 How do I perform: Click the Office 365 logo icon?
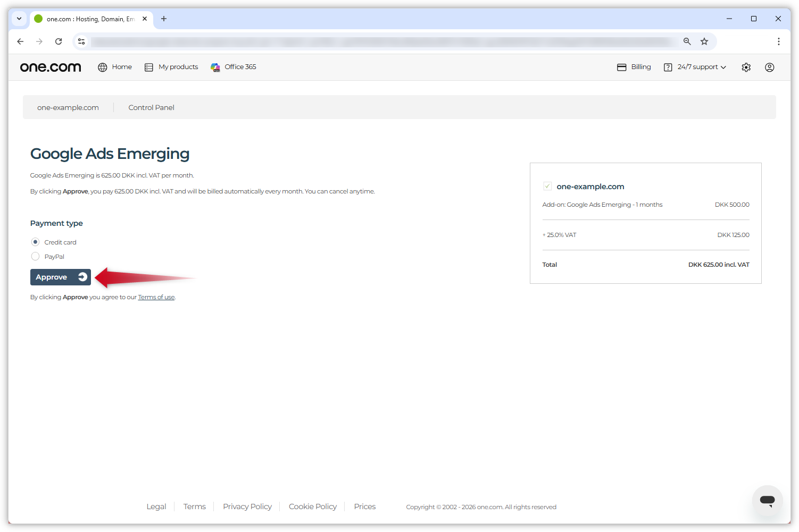click(215, 67)
